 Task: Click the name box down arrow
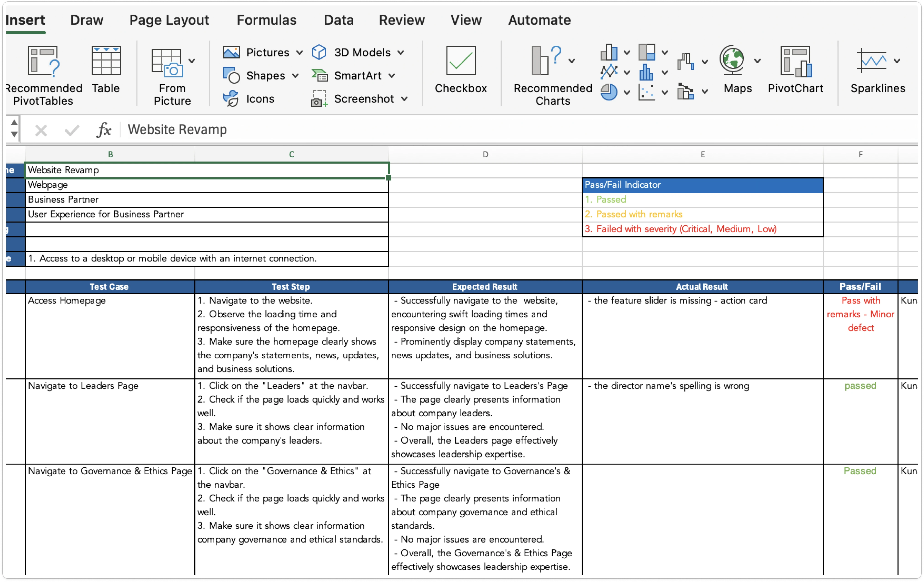click(x=14, y=134)
